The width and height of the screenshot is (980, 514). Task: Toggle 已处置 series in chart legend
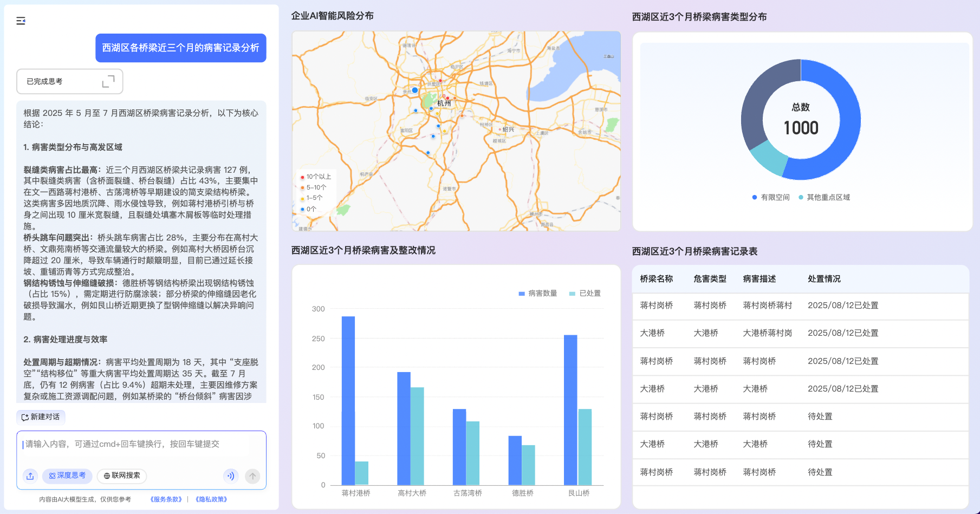coord(585,293)
